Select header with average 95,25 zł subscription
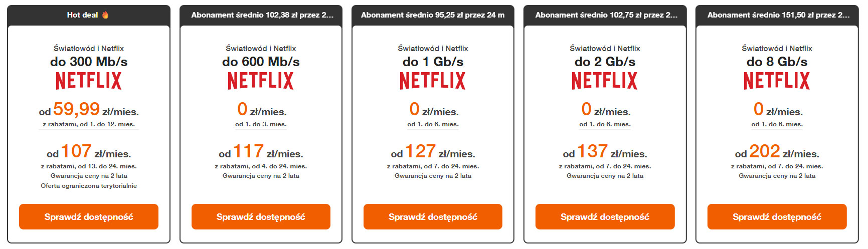Image resolution: width=868 pixels, height=249 pixels. 433,15
